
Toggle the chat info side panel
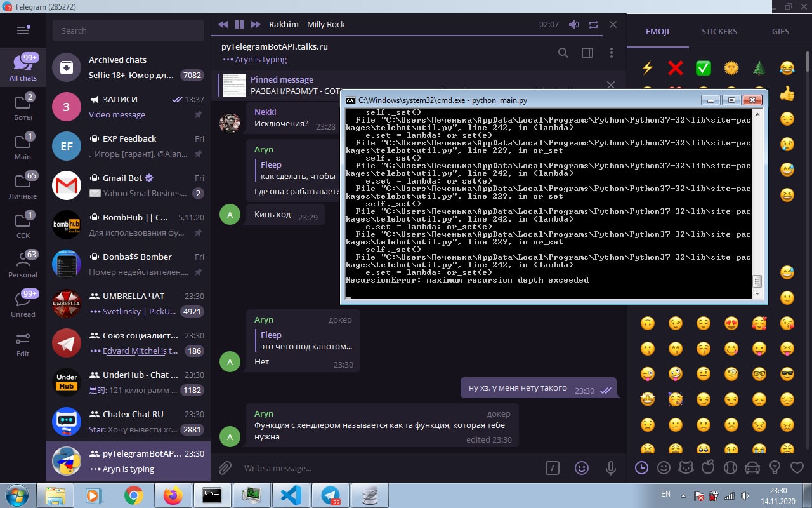point(587,53)
